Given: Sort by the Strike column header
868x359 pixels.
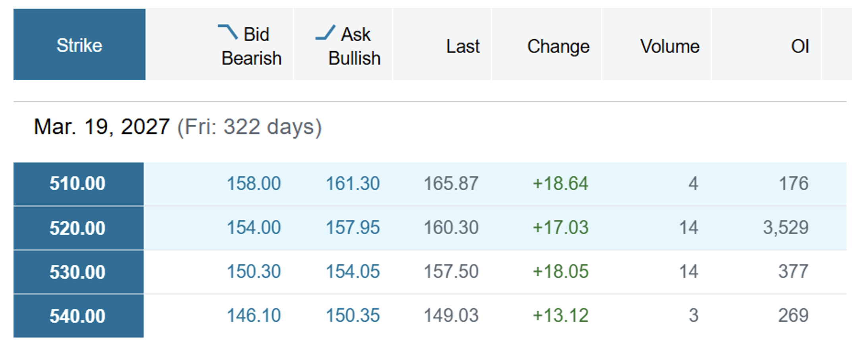Looking at the screenshot, I should 79,44.
